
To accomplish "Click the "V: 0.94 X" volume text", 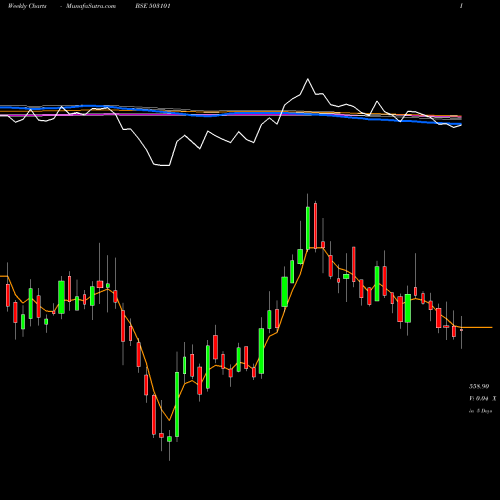I will (x=482, y=398).
